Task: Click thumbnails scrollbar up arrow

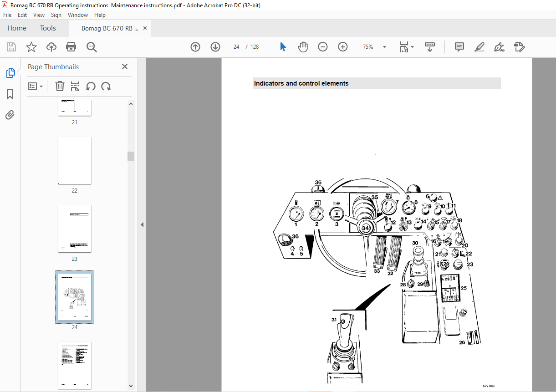Action: (131, 104)
